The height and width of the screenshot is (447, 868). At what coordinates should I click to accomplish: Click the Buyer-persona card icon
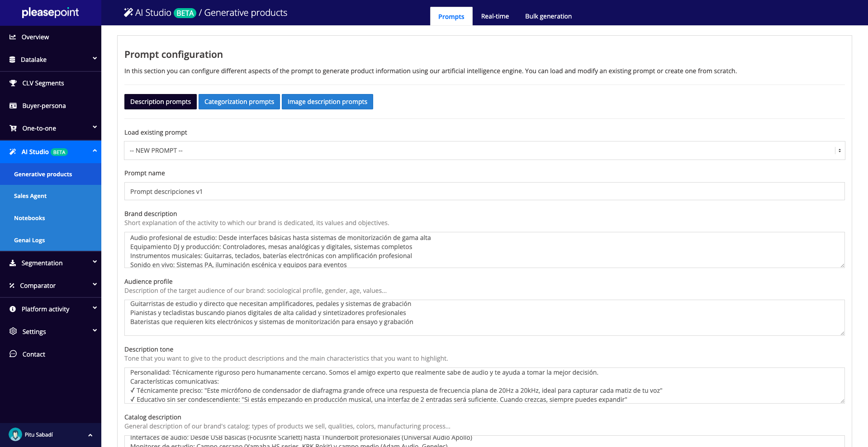pyautogui.click(x=13, y=106)
